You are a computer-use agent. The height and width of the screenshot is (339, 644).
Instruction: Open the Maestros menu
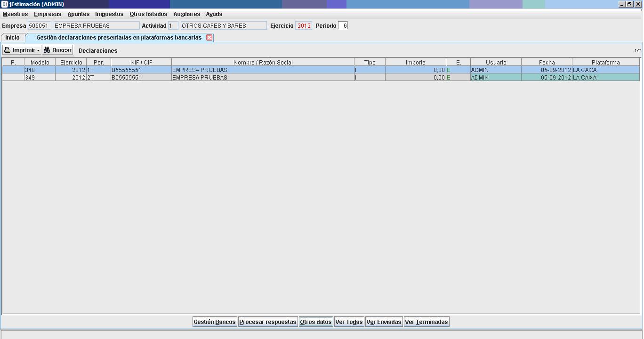pos(15,14)
